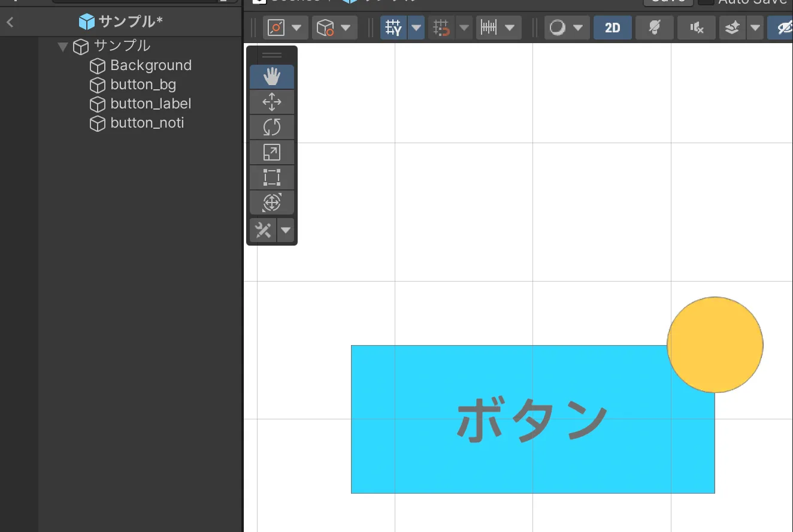Open the custom editor tools icon

pyautogui.click(x=264, y=230)
